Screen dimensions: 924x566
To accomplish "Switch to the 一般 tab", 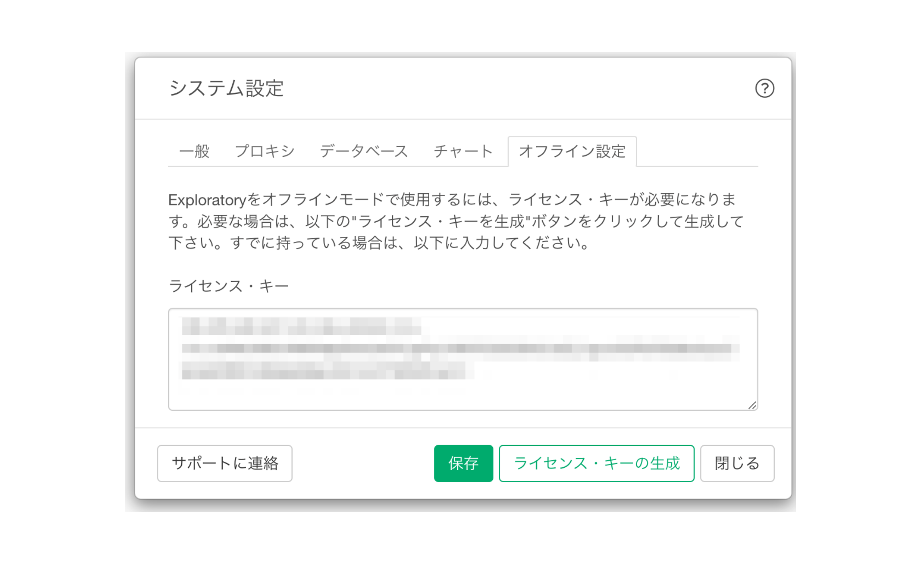I will tap(194, 151).
